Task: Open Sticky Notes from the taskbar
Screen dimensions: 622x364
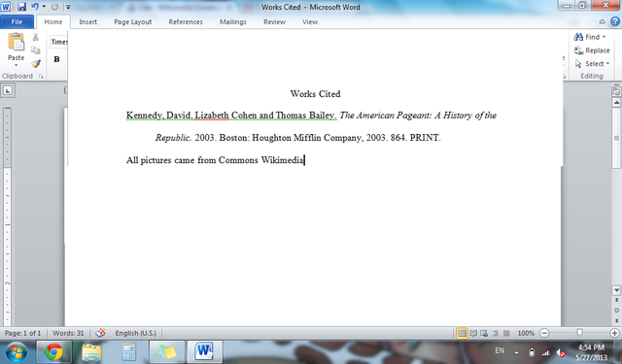Action: pos(166,351)
